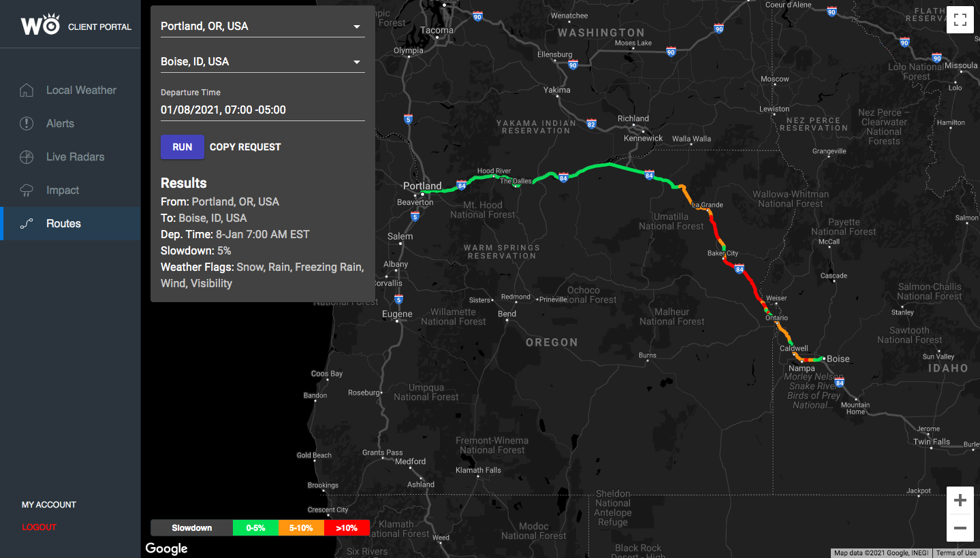Select the Routes icon in the sidebar

pos(26,223)
